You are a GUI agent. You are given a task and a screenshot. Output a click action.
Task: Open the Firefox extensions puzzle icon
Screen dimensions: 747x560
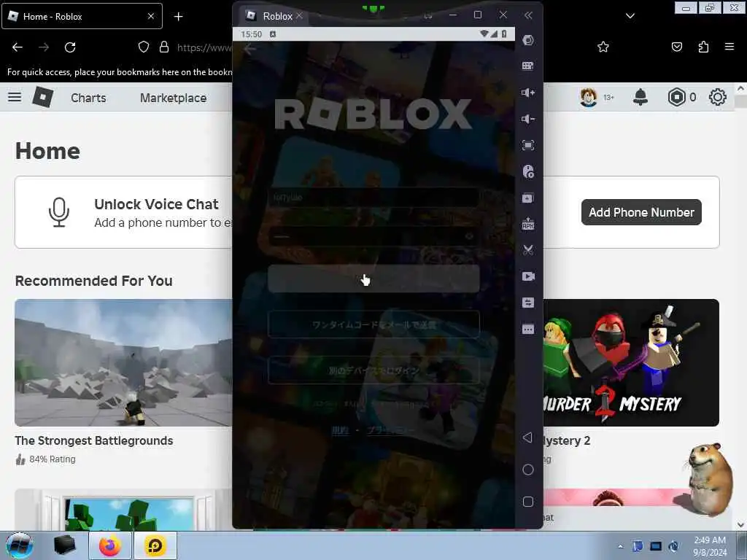coord(703,47)
